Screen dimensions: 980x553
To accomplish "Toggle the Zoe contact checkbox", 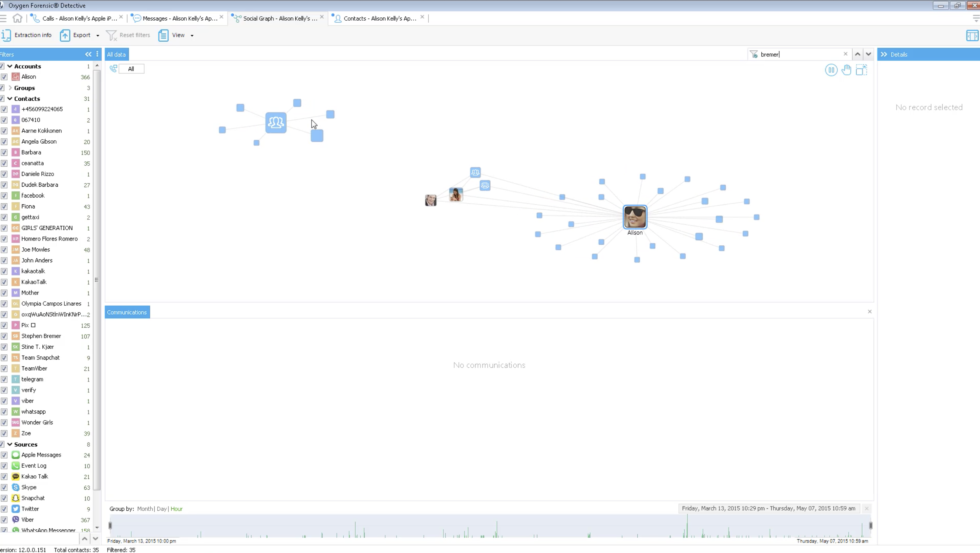I will 4,433.
